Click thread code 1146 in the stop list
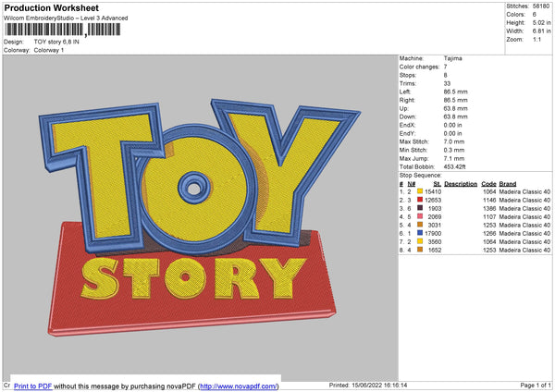Screen dimensions: 555x392 coord(490,201)
